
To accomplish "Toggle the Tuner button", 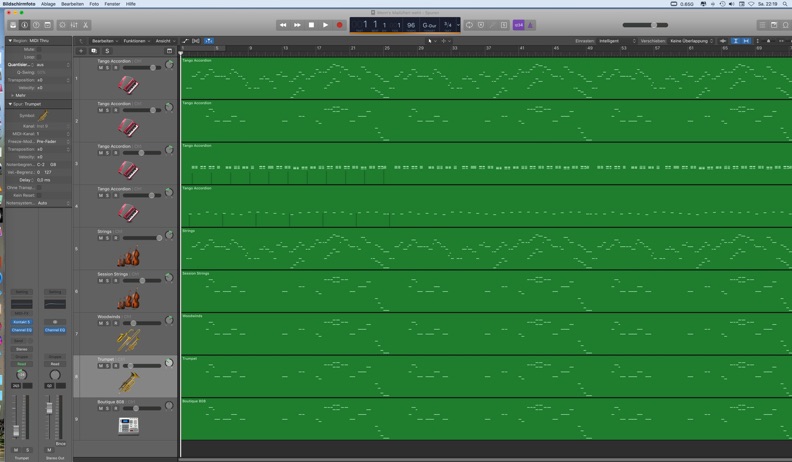I will point(481,25).
